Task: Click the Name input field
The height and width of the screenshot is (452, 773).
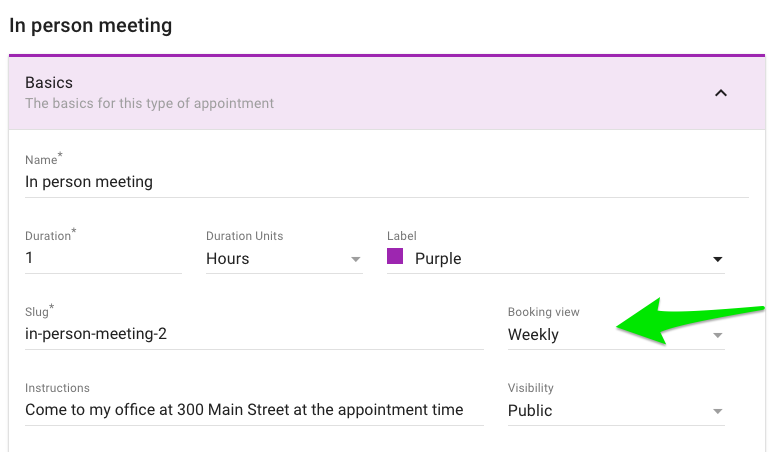Action: pyautogui.click(x=386, y=182)
